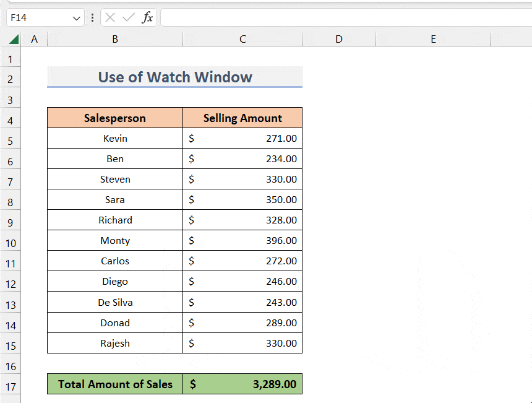Select Ben's amount 234.00

point(242,158)
